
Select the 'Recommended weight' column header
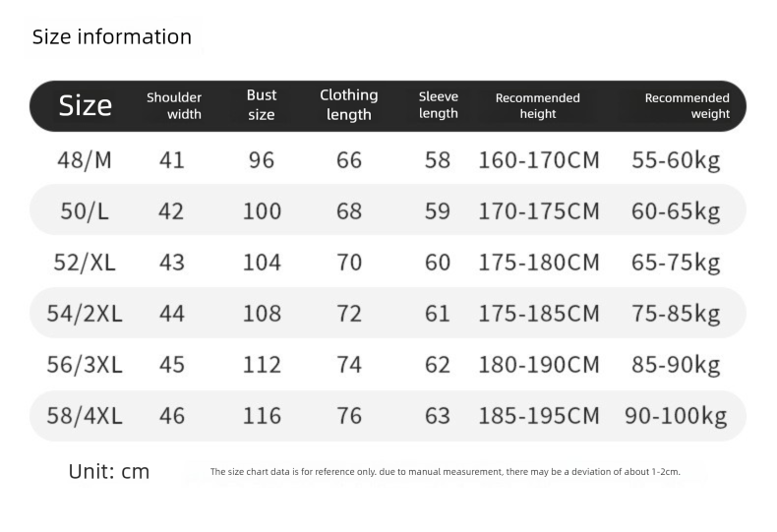click(x=687, y=106)
